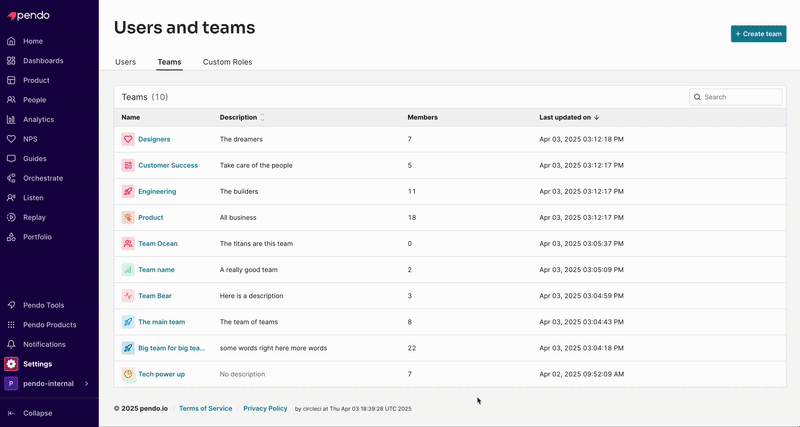
Task: Click the Pendo Tools icon
Action: click(11, 305)
